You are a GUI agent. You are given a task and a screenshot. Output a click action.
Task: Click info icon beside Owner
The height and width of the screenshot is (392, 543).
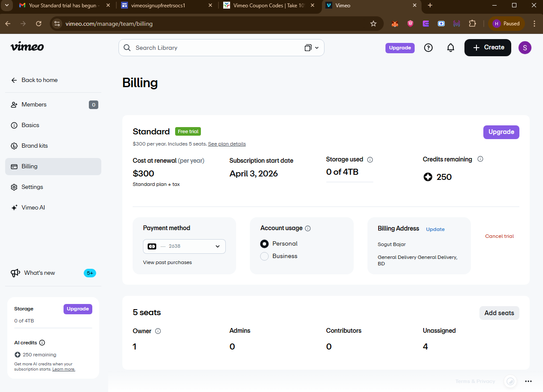click(x=158, y=331)
